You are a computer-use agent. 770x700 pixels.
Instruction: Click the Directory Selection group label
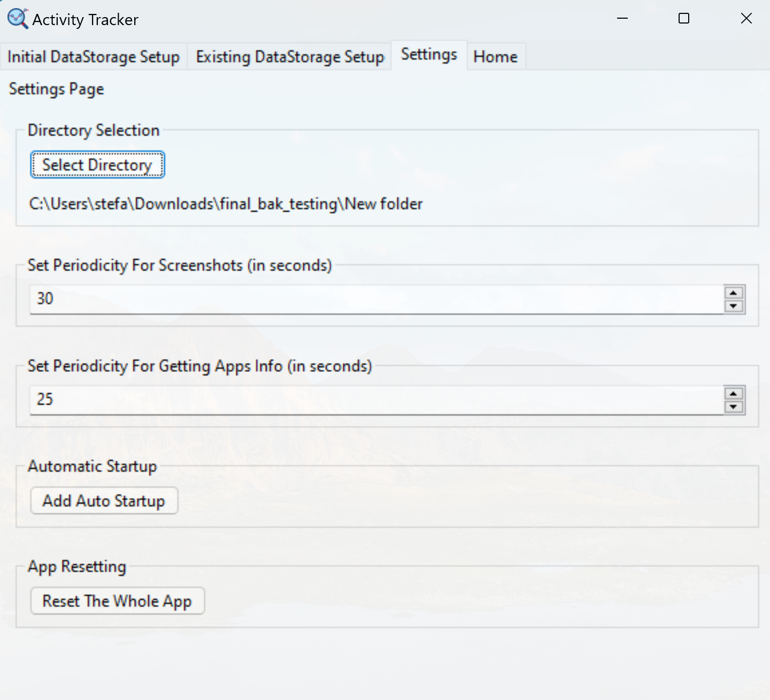[x=94, y=130]
